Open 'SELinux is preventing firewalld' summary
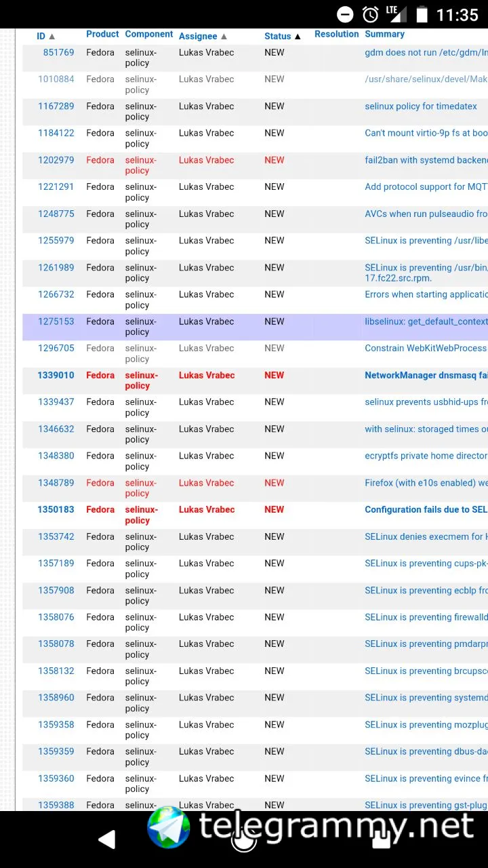The height and width of the screenshot is (868, 488). coord(426,617)
